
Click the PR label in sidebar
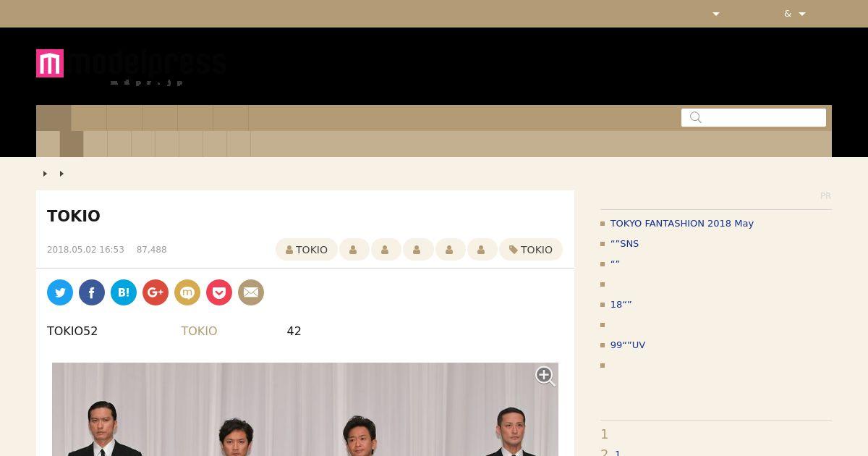825,196
